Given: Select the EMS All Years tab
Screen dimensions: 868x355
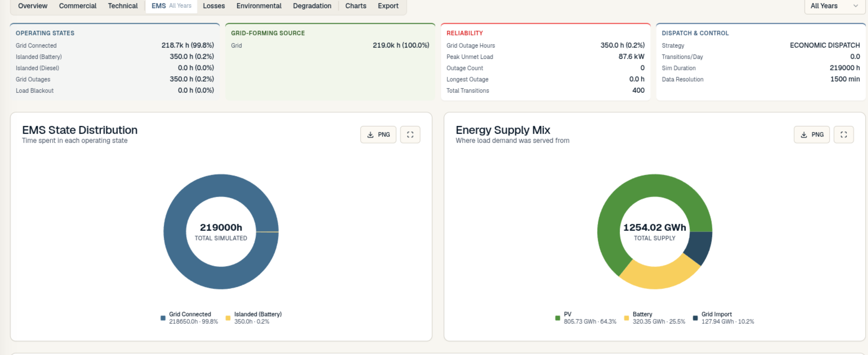Looking at the screenshot, I should click(171, 6).
